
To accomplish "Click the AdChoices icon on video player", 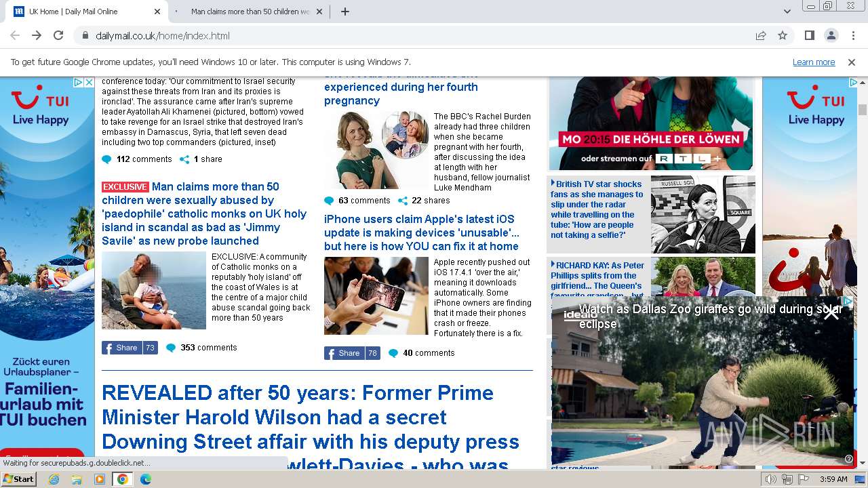I will 848,300.
